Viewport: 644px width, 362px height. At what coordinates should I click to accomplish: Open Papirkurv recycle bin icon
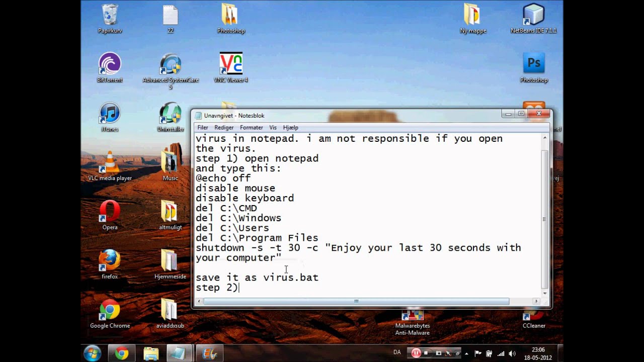coord(110,19)
